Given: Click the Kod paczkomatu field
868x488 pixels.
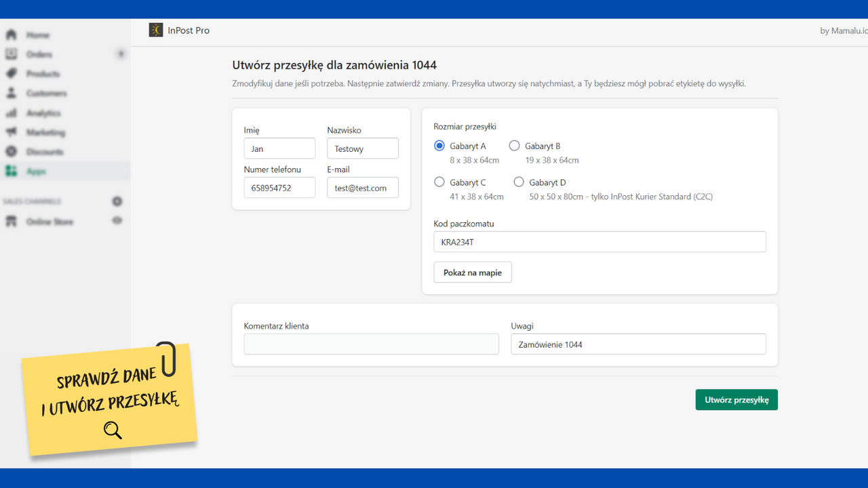Looking at the screenshot, I should [x=600, y=242].
